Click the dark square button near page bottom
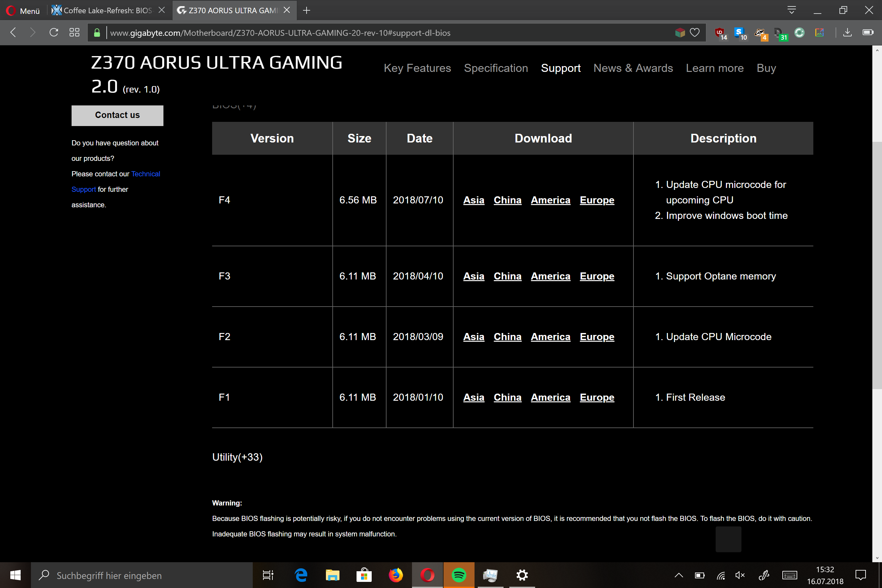The height and width of the screenshot is (588, 882). [x=728, y=539]
